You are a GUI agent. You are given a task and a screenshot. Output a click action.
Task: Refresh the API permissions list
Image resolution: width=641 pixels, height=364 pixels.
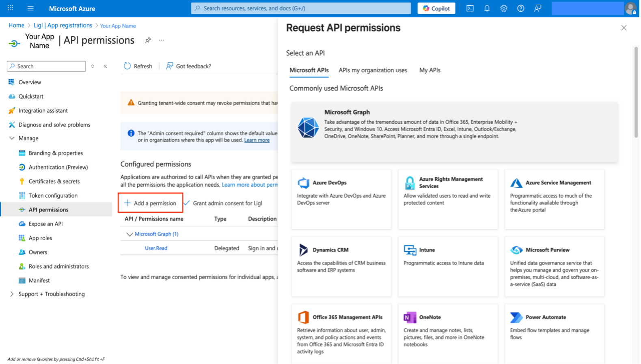click(138, 66)
